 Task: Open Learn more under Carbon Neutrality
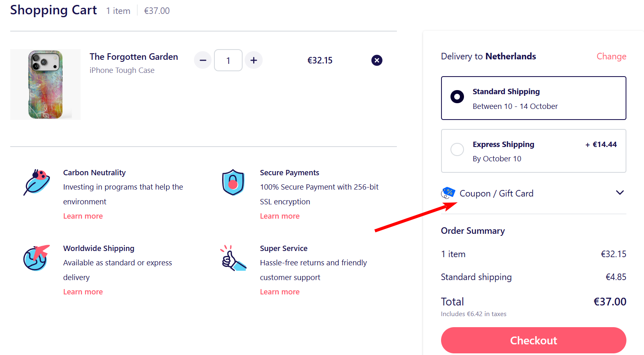[83, 216]
